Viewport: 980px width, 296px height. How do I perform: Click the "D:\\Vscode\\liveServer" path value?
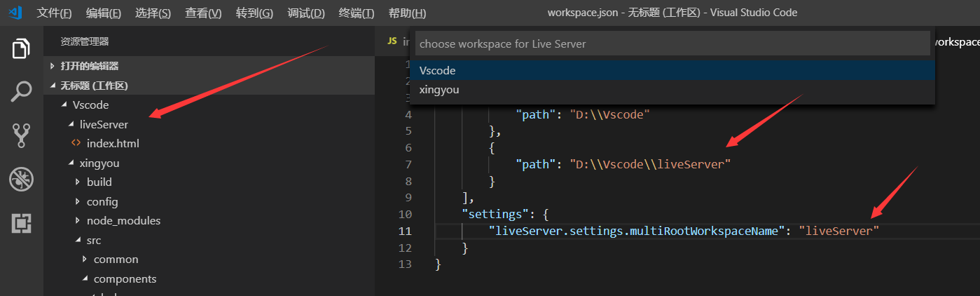651,163
